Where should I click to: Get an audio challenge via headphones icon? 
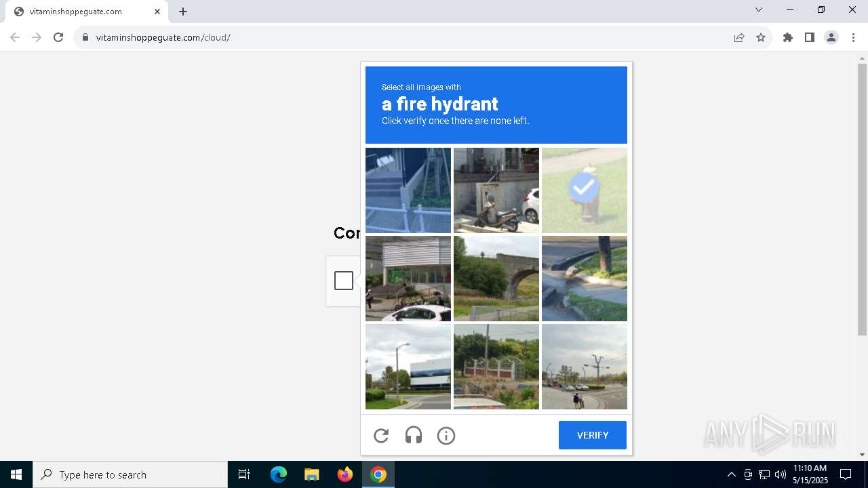[414, 436]
